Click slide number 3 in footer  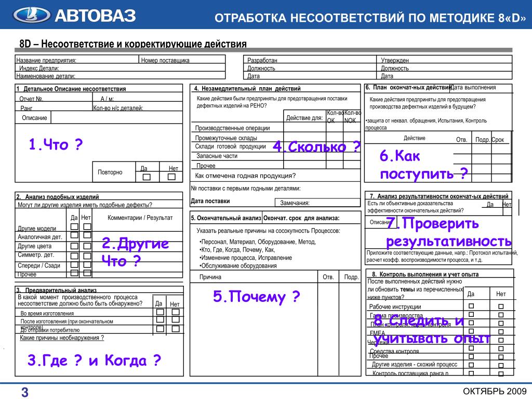pyautogui.click(x=25, y=392)
